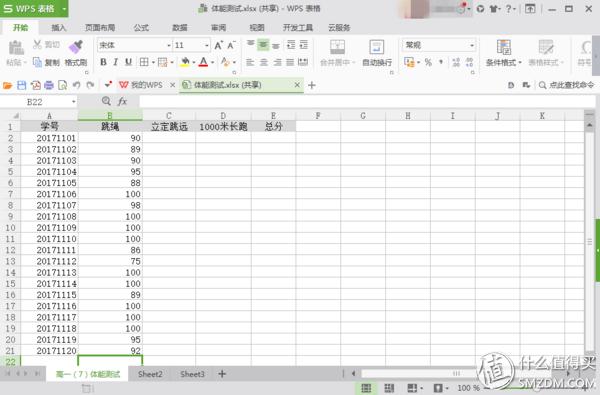This screenshot has width=600, height=395.
Task: Click the undo arrow icon
Action: click(x=77, y=85)
